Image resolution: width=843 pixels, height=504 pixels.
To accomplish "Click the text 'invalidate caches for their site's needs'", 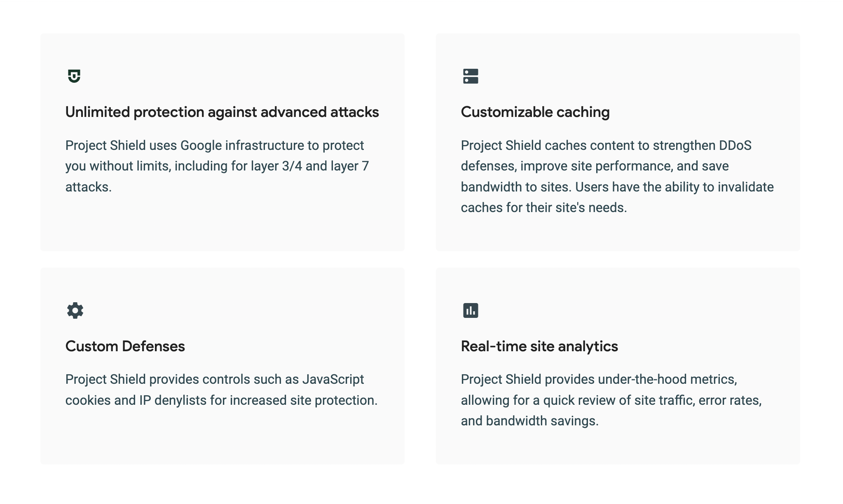I will 617,197.
